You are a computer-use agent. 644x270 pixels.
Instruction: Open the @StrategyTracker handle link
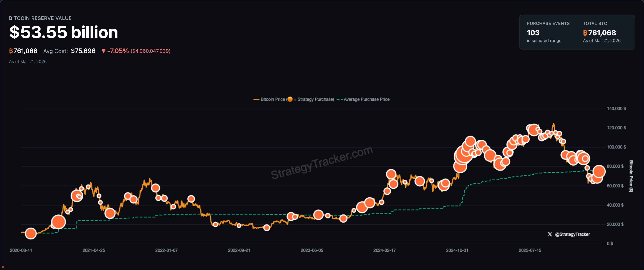point(572,234)
